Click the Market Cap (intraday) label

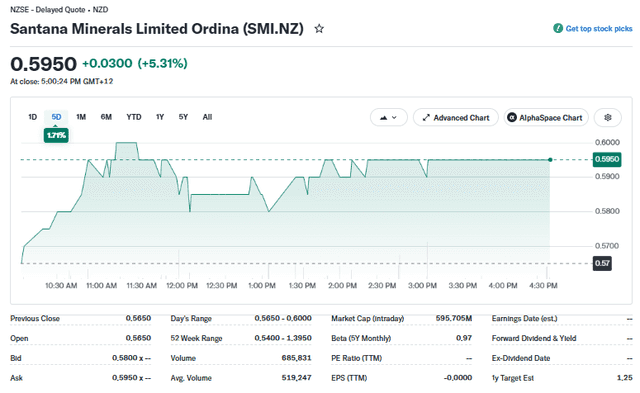[x=368, y=318]
